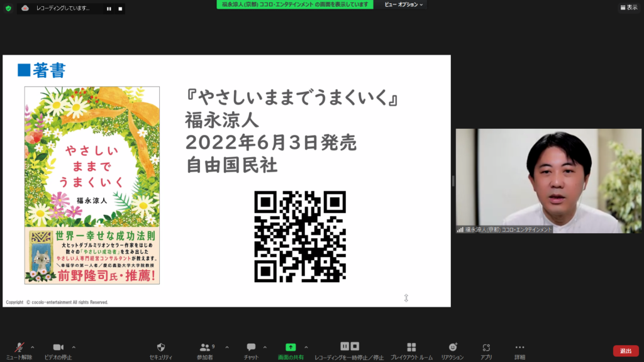
Task: Open video options chevron next to camera
Action: coord(74,347)
